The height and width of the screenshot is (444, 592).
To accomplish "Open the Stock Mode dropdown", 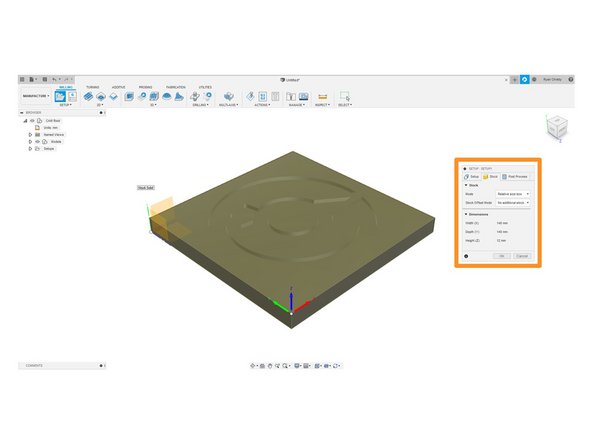I will click(513, 194).
